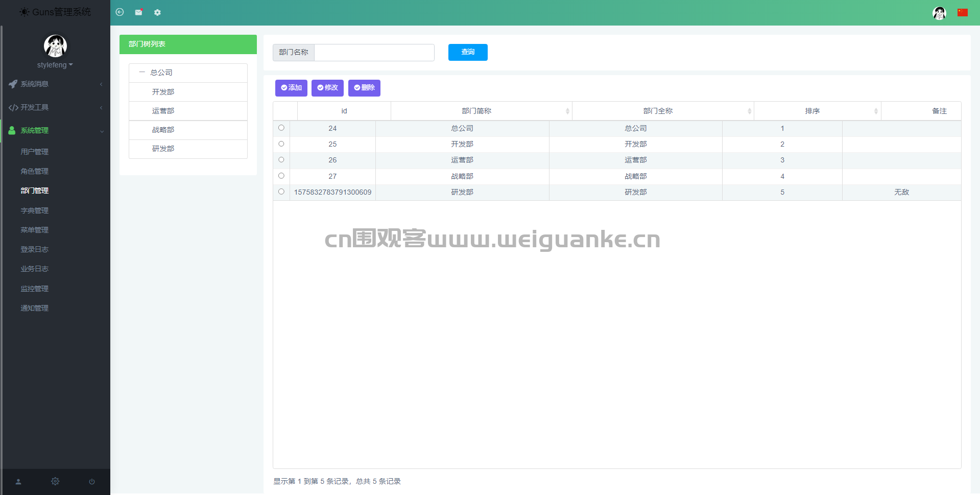Click the id column header

[344, 111]
